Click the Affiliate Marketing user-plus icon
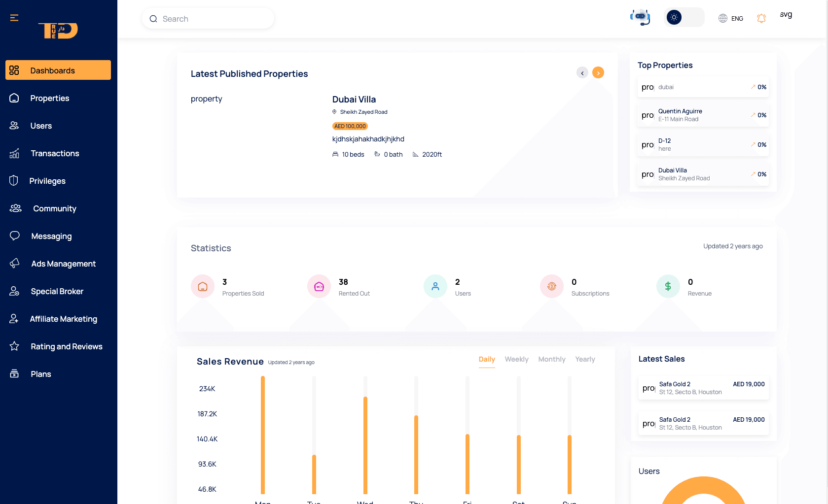 coord(14,319)
